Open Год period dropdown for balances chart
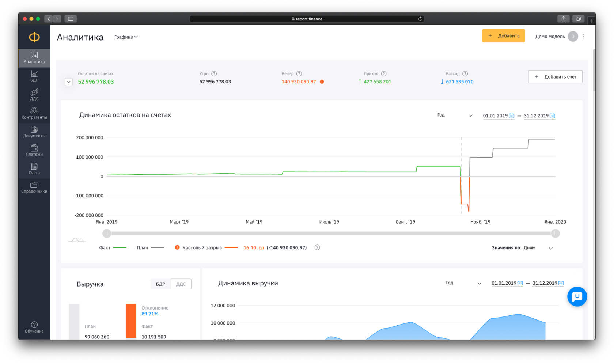 (455, 115)
